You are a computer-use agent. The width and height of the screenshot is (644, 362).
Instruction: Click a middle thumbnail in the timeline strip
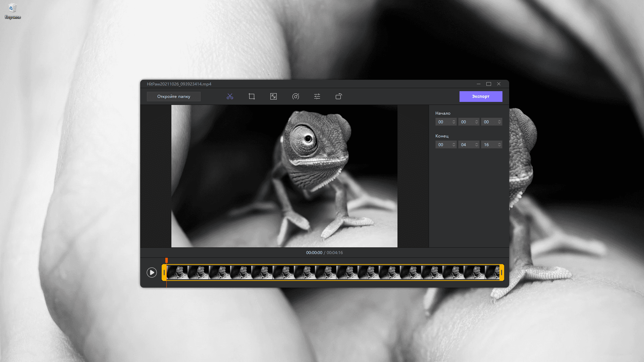325,273
